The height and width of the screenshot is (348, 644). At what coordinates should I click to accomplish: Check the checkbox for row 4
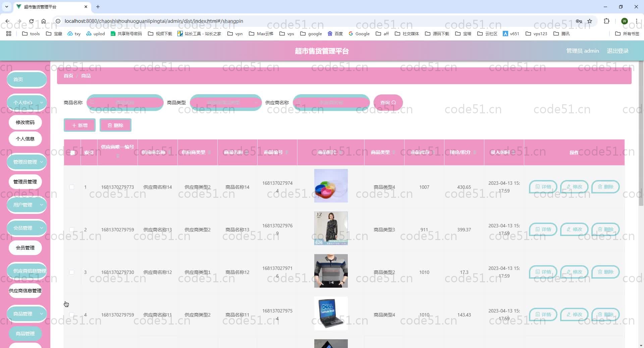point(72,314)
